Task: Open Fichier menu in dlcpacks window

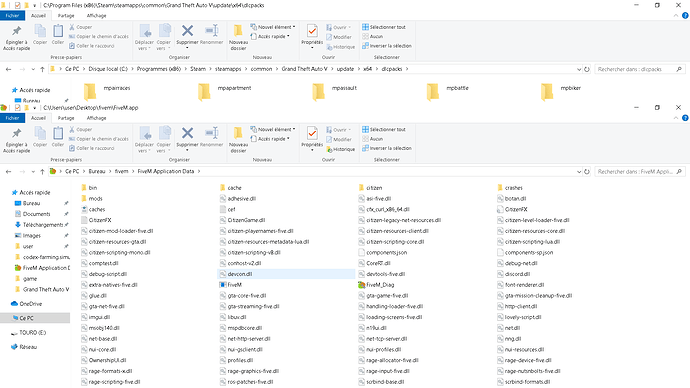Action: coord(12,15)
